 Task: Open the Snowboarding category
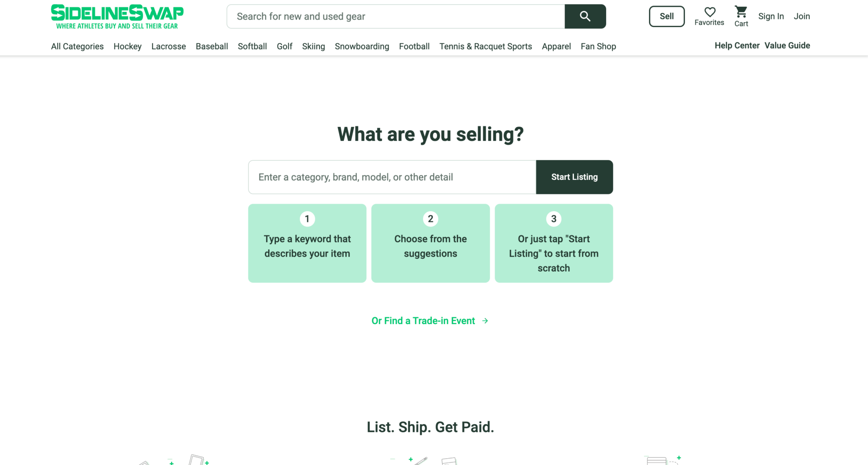pos(362,46)
